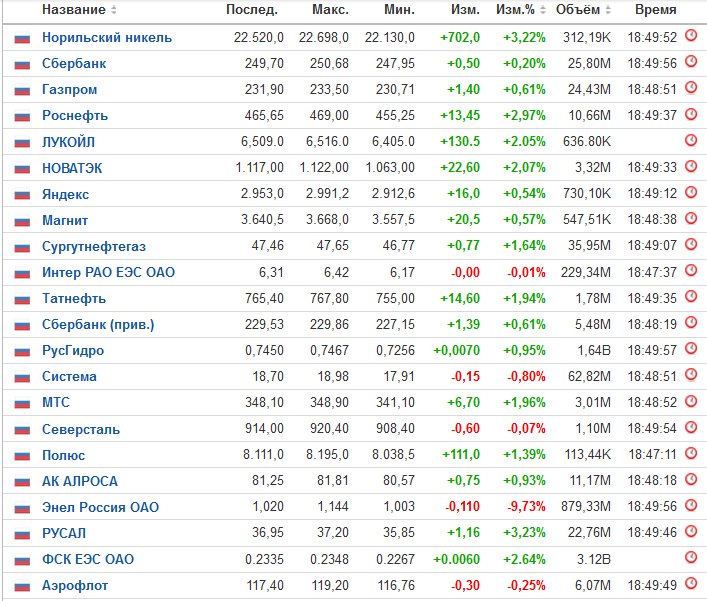The height and width of the screenshot is (601, 707).
Task: Click the clock icon in Аэрофлот row
Action: (x=691, y=583)
